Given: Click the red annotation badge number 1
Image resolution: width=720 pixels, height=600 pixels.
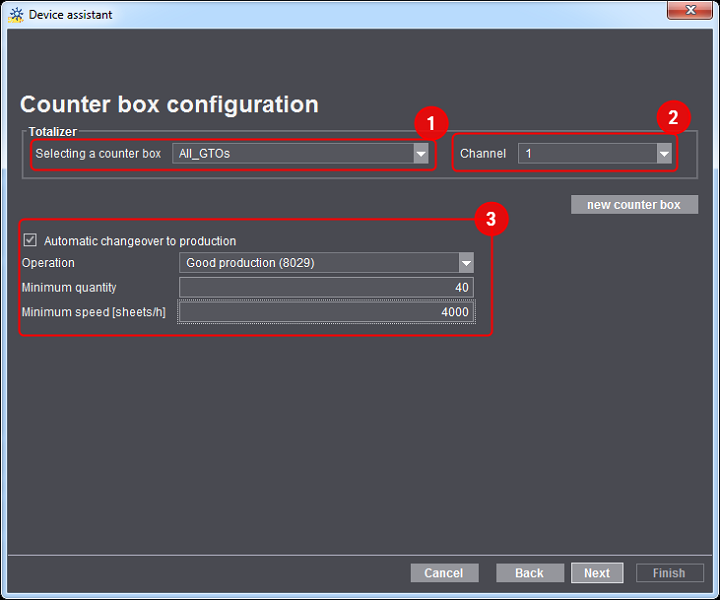Looking at the screenshot, I should point(431,124).
